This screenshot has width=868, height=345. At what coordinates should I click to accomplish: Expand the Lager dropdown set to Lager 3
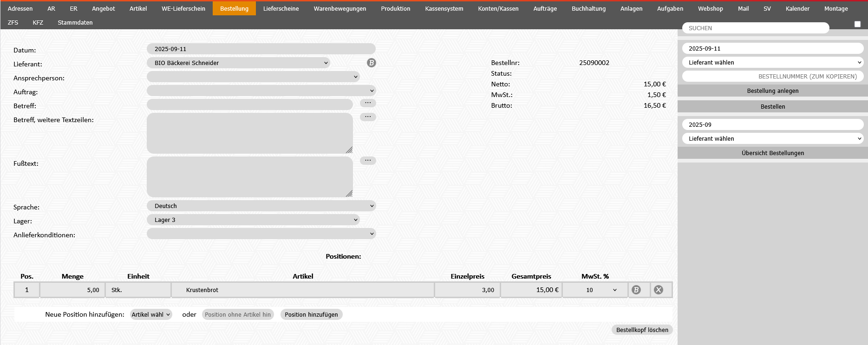coord(253,220)
